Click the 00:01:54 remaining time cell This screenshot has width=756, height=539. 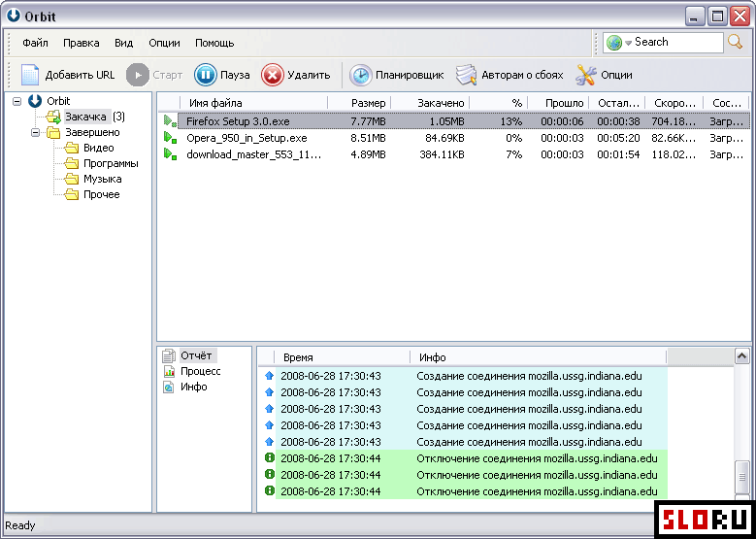[x=618, y=154]
